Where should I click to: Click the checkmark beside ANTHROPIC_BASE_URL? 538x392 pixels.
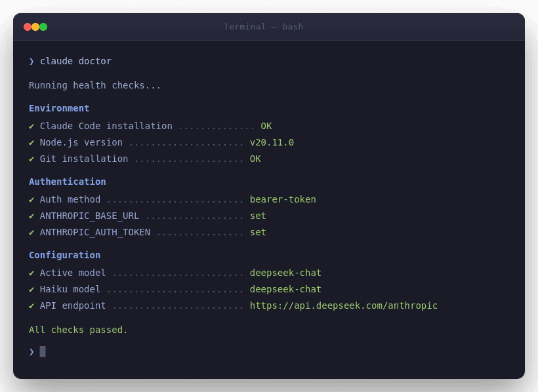(x=31, y=216)
